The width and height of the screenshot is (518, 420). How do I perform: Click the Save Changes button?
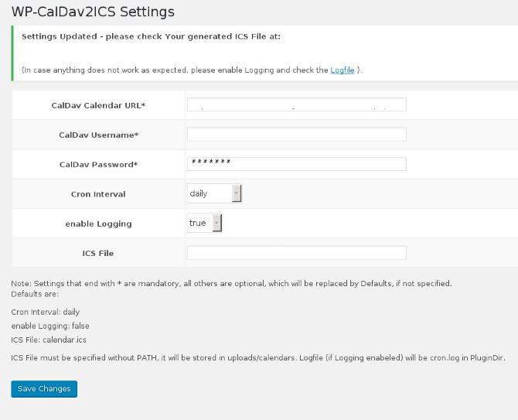pyautogui.click(x=44, y=388)
